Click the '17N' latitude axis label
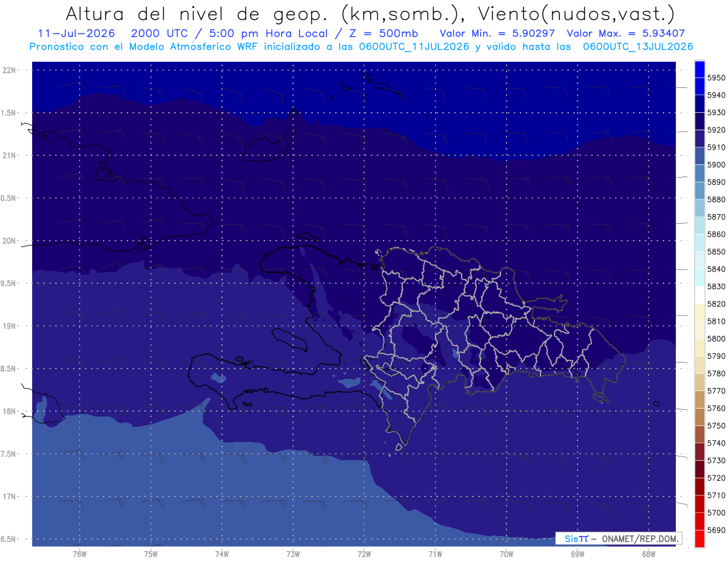Screen dimensions: 728x562 coord(9,497)
